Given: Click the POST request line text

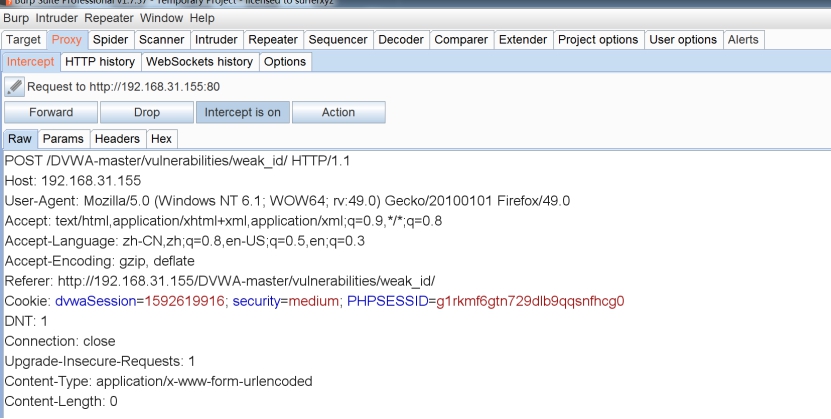Looking at the screenshot, I should (178, 161).
